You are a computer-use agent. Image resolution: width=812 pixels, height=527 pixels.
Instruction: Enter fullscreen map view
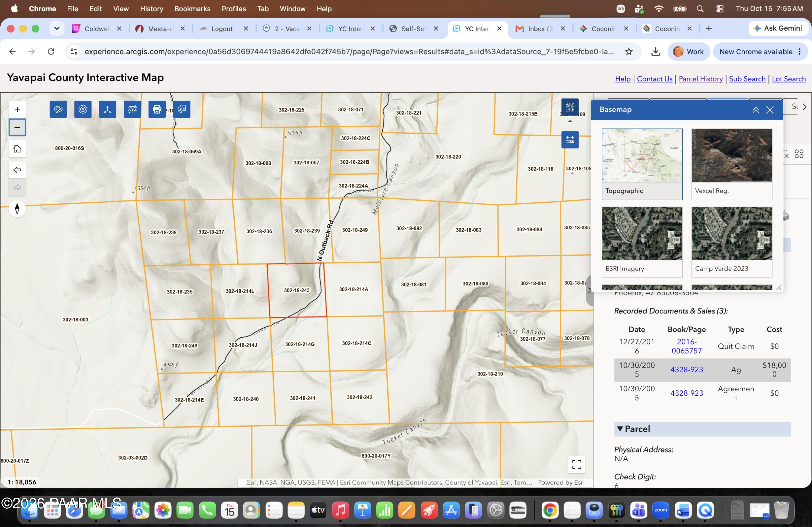(577, 464)
